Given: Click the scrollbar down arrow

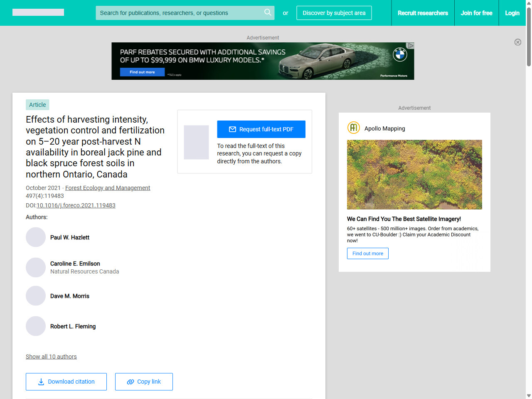Looking at the screenshot, I should pos(528,395).
